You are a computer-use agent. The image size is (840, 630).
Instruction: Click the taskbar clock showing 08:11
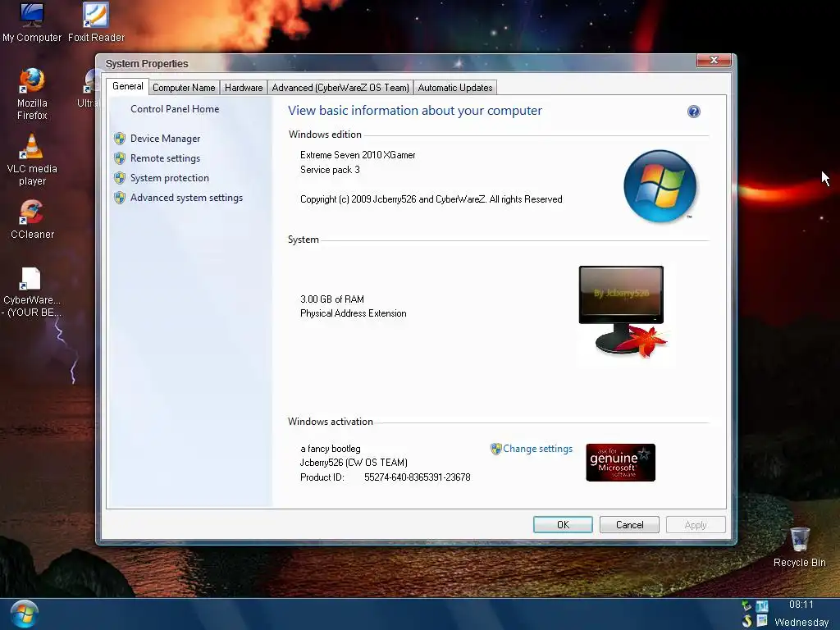(801, 605)
